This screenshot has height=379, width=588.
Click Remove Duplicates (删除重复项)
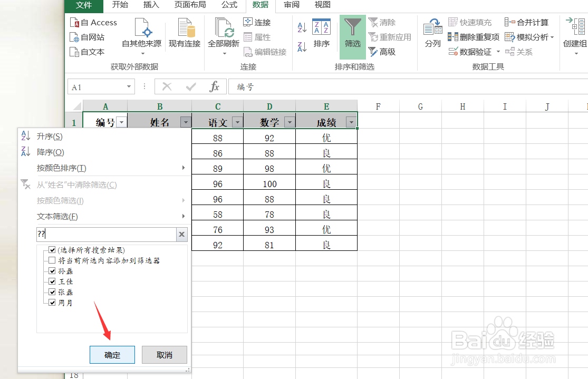point(474,37)
